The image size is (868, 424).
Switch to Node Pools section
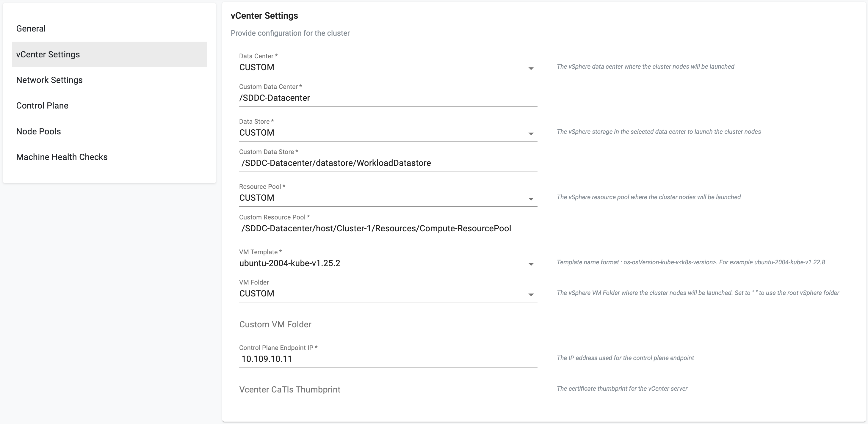coord(109,131)
